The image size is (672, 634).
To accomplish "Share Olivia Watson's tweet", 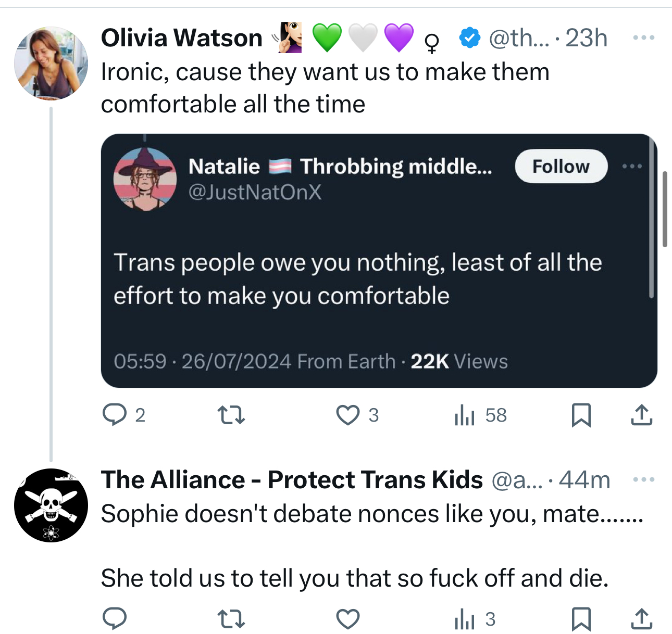I will (641, 415).
